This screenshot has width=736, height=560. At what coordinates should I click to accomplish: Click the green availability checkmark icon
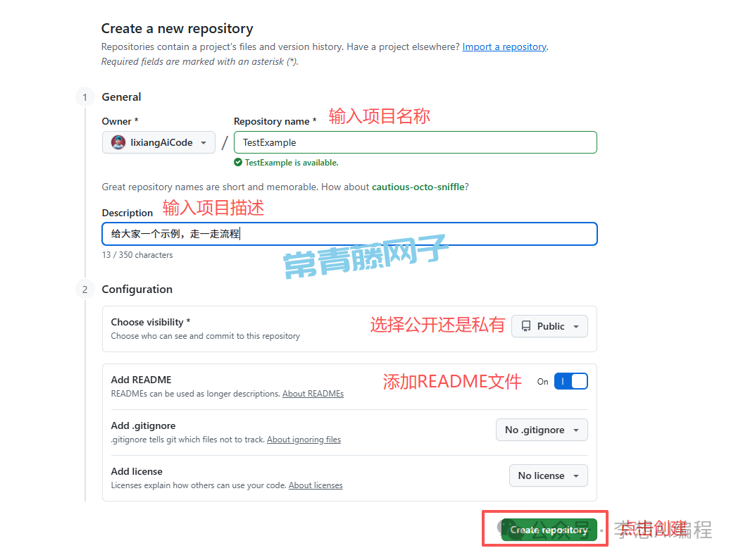[x=238, y=163]
